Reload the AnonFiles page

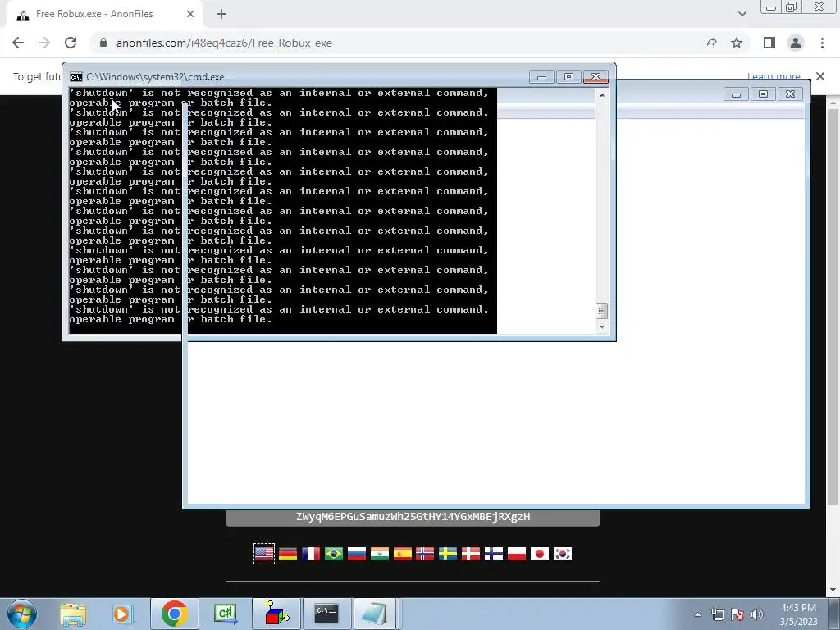point(71,43)
